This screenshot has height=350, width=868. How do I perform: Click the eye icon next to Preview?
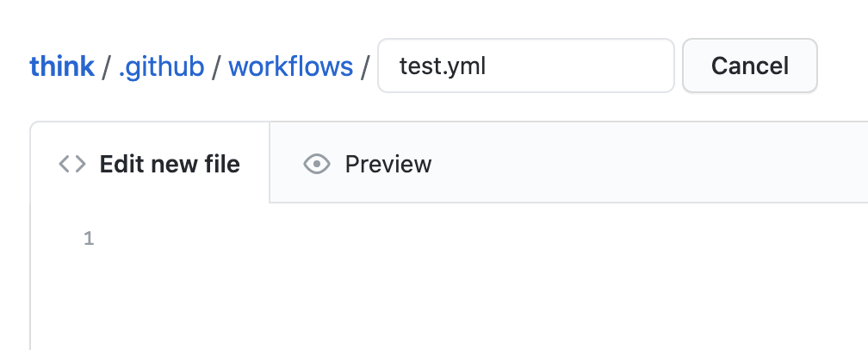point(317,165)
